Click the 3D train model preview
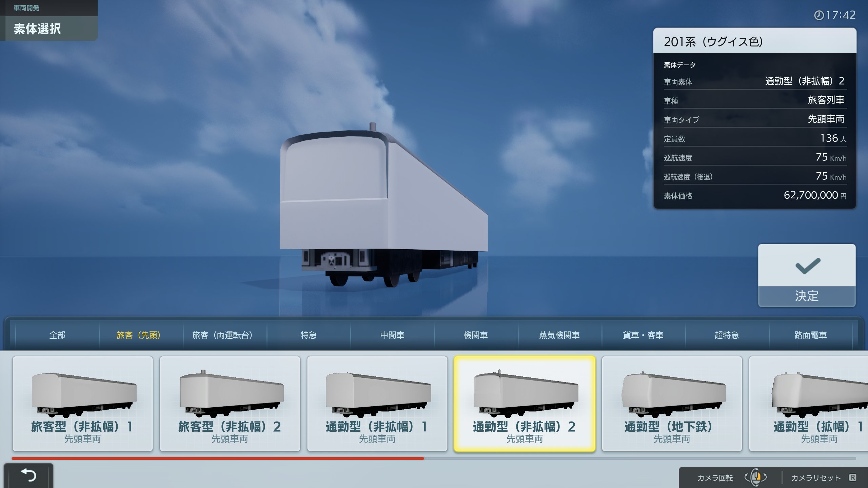868x488 pixels. (x=383, y=203)
